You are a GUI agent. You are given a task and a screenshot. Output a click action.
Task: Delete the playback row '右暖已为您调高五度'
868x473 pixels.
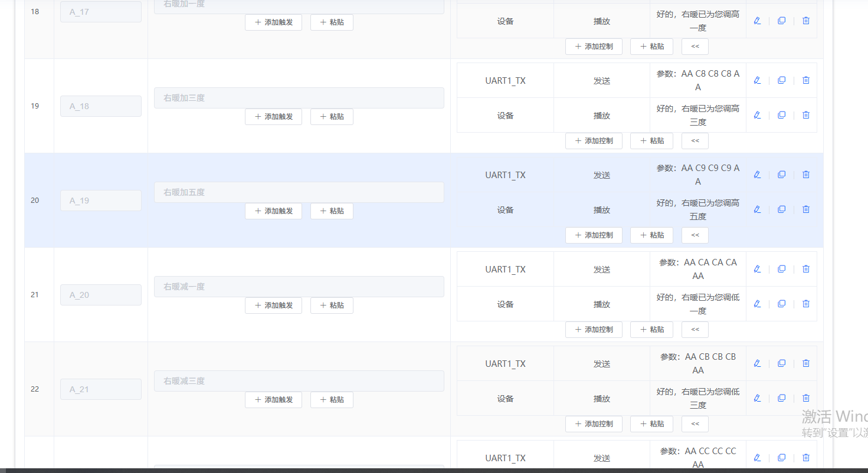point(805,209)
